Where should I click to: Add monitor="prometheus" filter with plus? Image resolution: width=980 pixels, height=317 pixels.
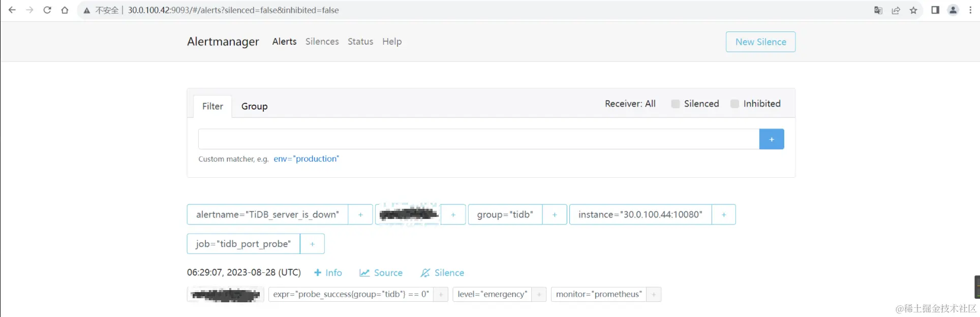pos(654,295)
